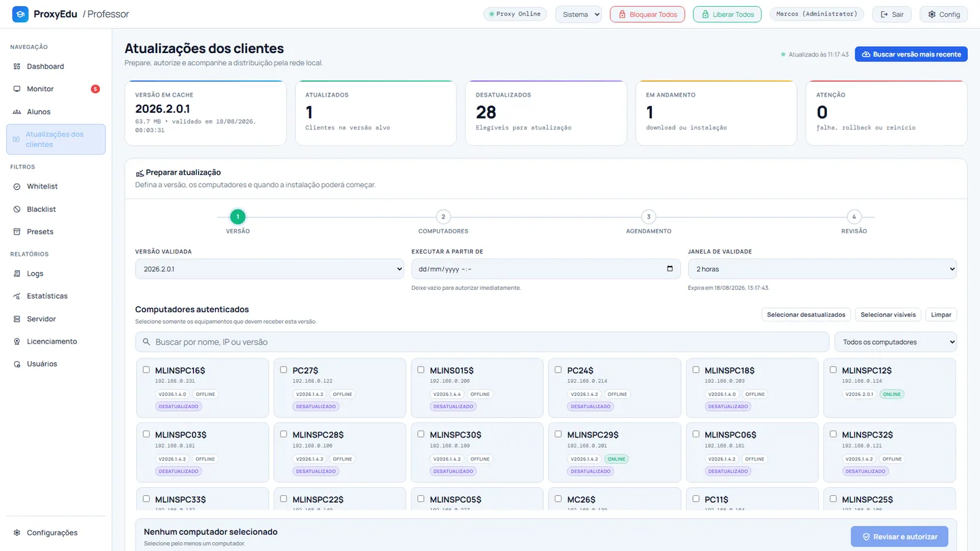Click Buscar versão mais recente
980x551 pixels.
[x=911, y=54]
